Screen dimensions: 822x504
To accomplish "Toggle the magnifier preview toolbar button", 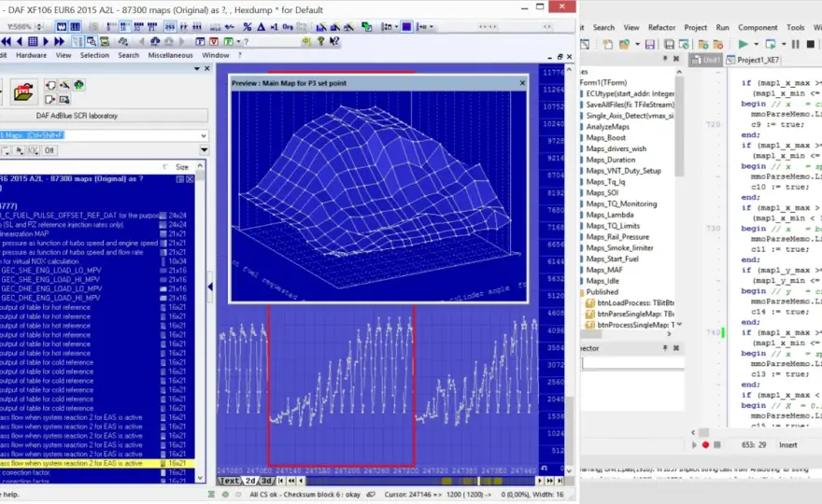I will [x=92, y=41].
